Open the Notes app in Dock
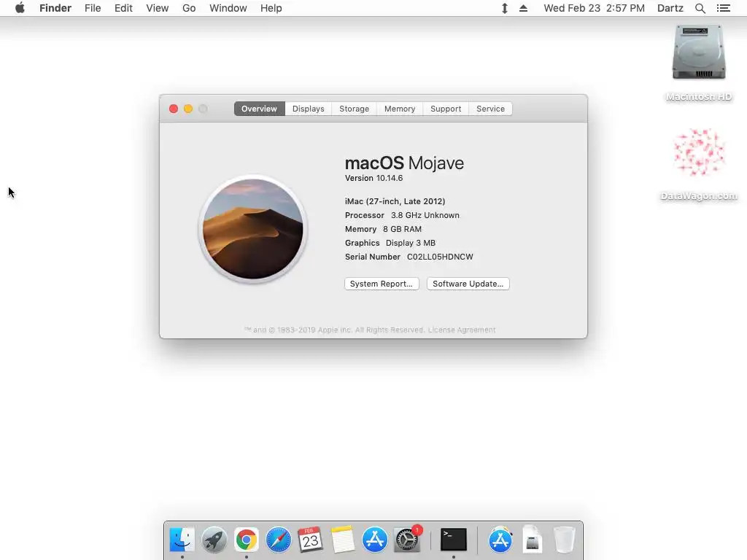The image size is (747, 560). (343, 540)
